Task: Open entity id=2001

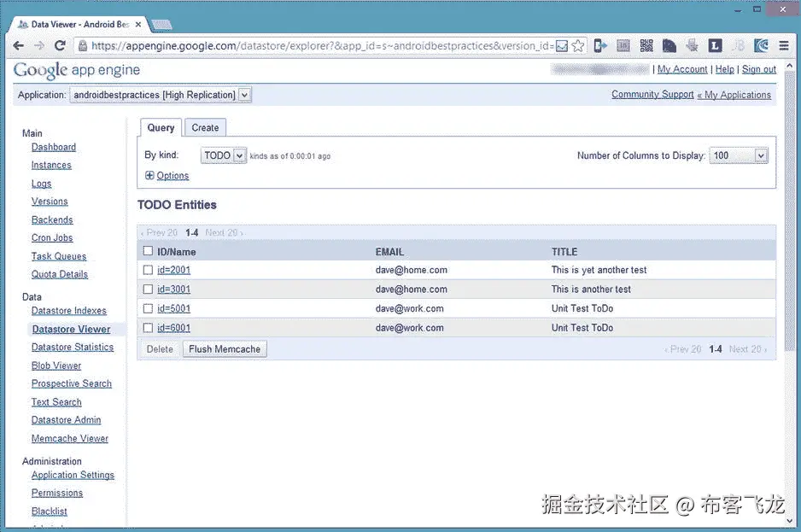Action: pos(173,270)
